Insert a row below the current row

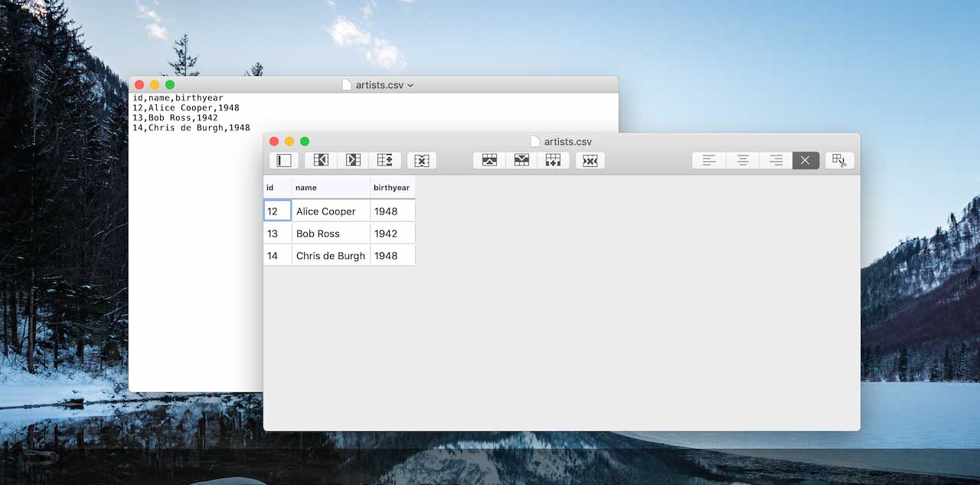[521, 160]
